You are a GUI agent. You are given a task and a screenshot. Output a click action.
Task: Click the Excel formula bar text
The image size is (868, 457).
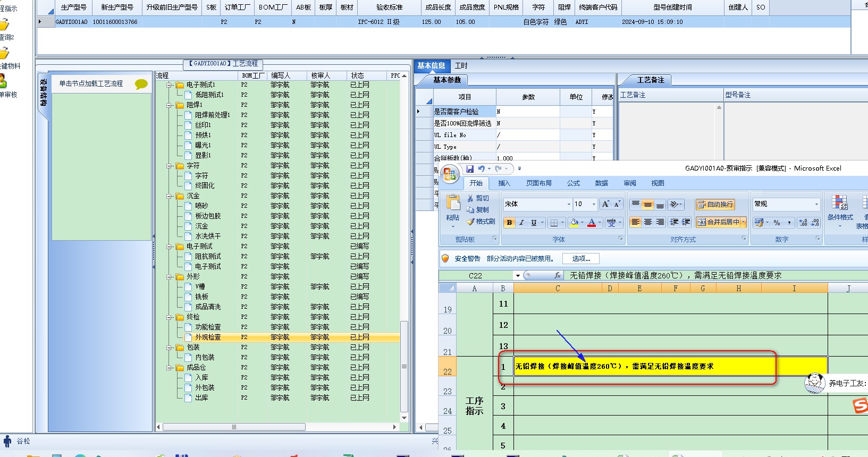point(676,276)
